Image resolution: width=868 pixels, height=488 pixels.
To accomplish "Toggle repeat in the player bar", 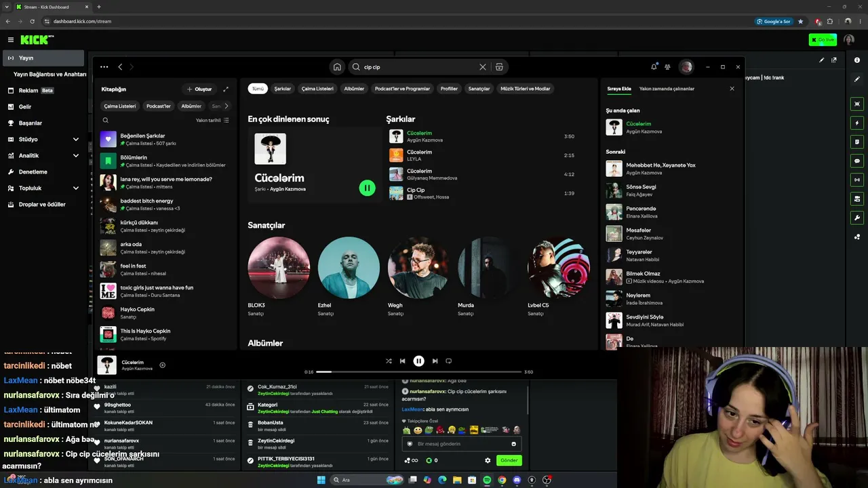I will 448,361.
